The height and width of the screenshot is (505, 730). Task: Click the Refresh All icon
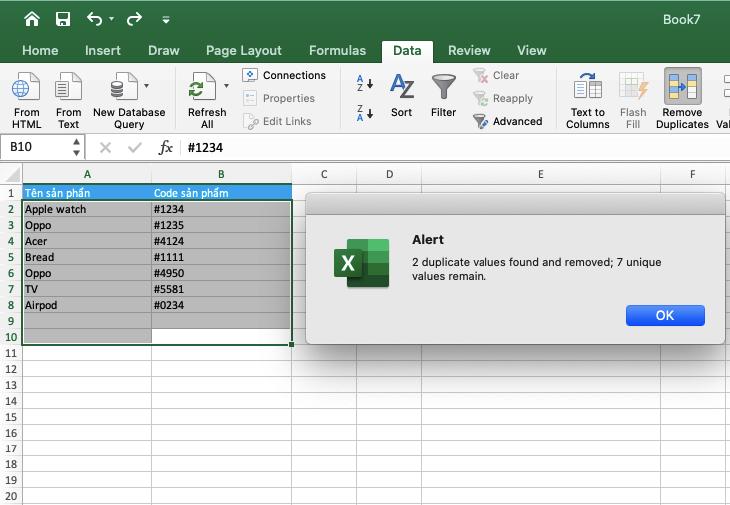[x=203, y=86]
